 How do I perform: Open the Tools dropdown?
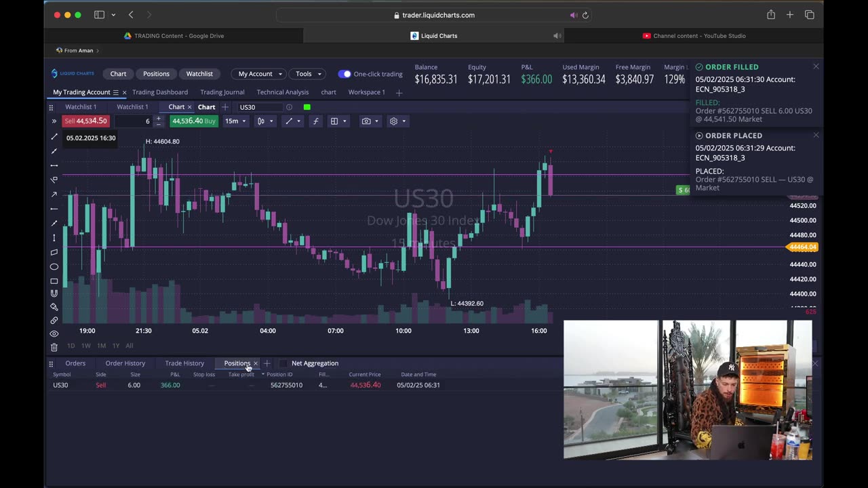[309, 74]
